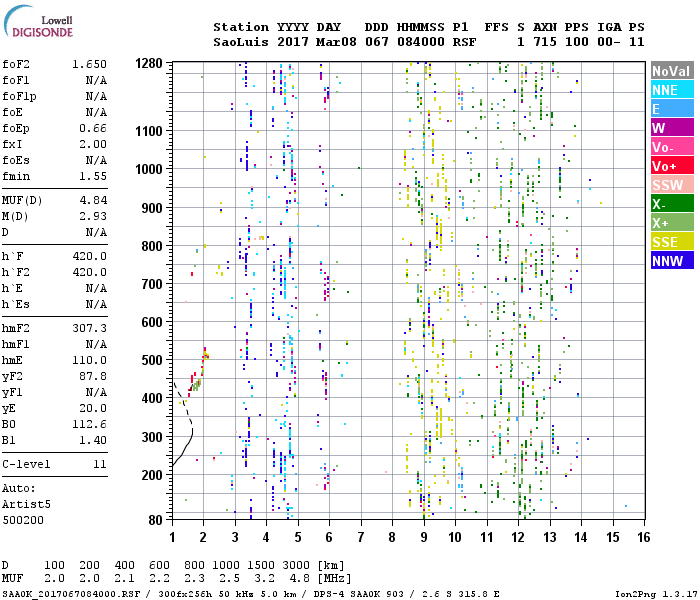The image size is (700, 600).
Task: Select the W purple legend swatch
Action: 672,128
